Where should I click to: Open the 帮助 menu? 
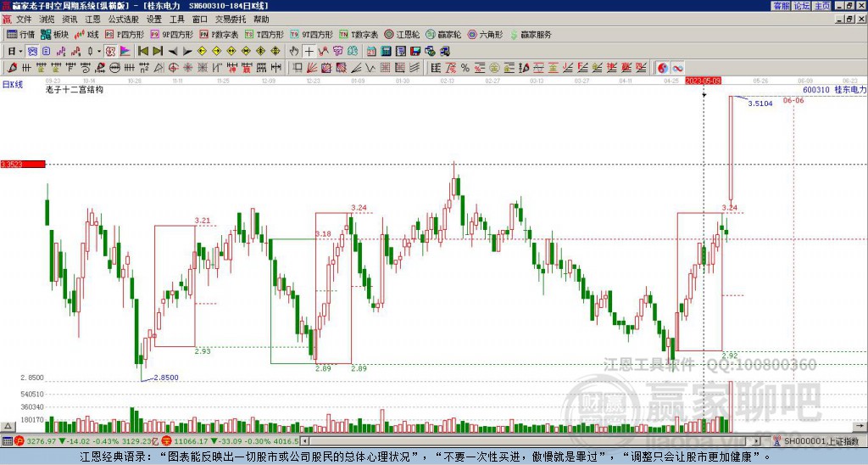point(261,20)
